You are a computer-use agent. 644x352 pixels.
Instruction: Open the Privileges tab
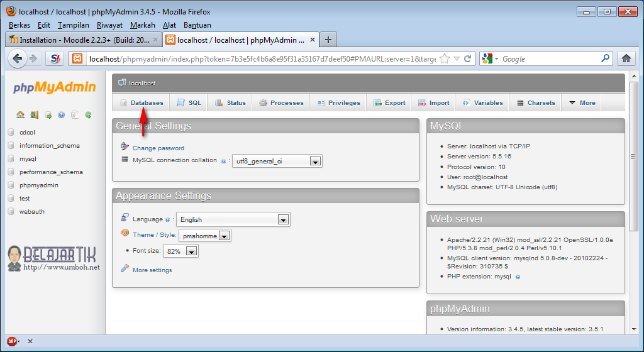(x=339, y=102)
